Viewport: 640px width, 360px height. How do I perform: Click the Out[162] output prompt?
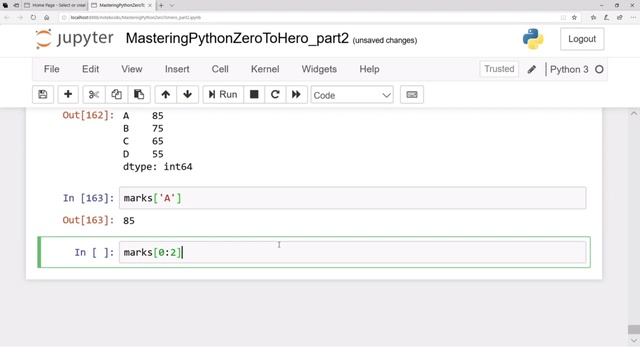coord(88,115)
